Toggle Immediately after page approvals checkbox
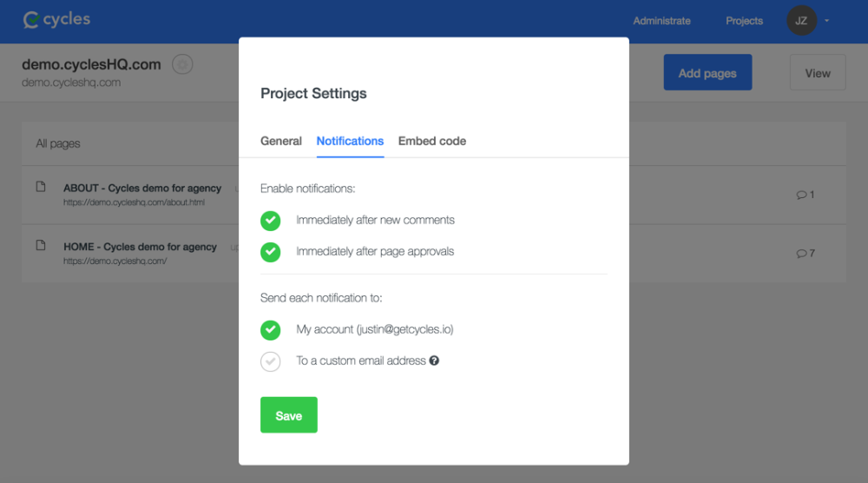This screenshot has height=483, width=868. tap(271, 252)
